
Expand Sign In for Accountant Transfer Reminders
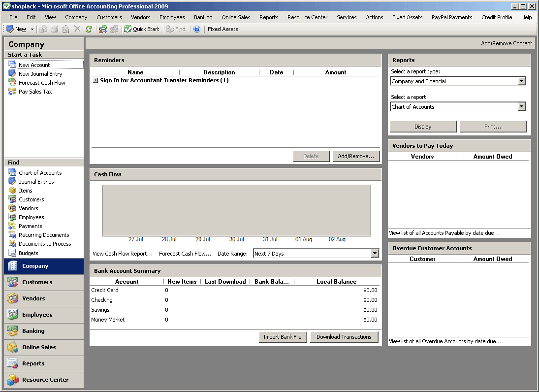tap(95, 80)
